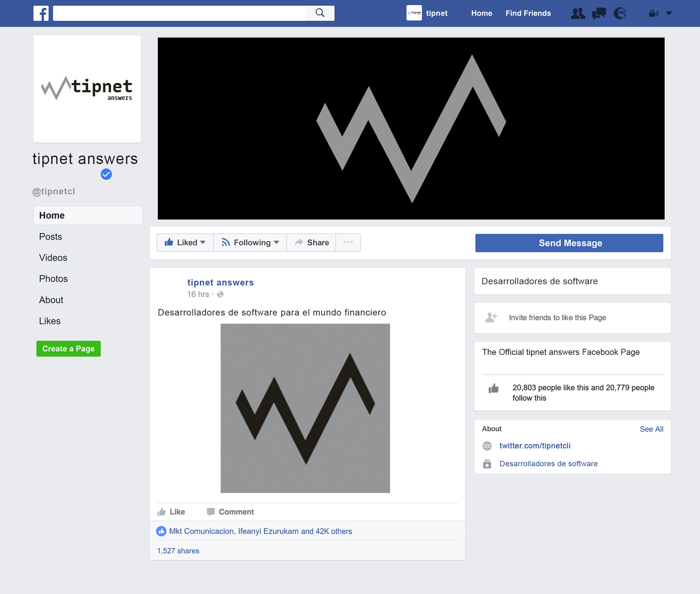Select the Home tab in the sidebar

(88, 215)
